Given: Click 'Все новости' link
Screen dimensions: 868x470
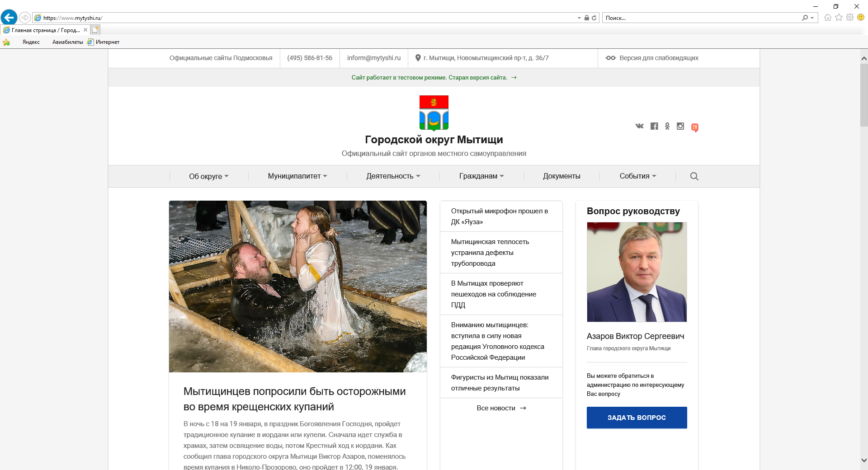Looking at the screenshot, I should pyautogui.click(x=501, y=408).
